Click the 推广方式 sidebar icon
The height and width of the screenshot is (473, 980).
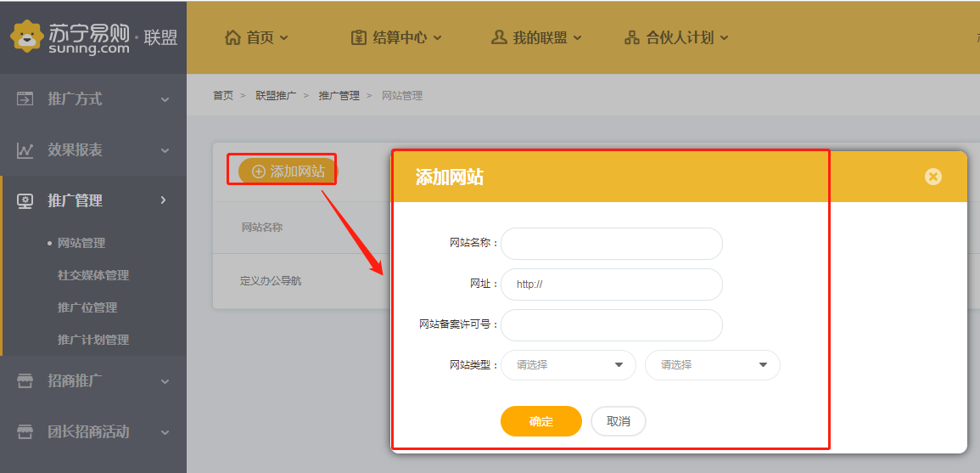point(25,99)
